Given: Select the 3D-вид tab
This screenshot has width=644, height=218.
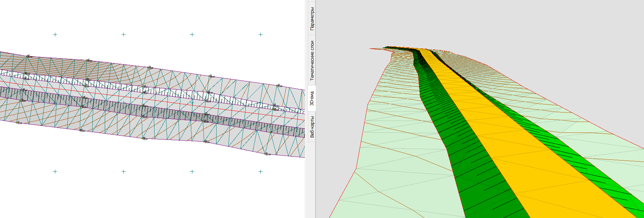Looking at the screenshot, I should [312, 98].
